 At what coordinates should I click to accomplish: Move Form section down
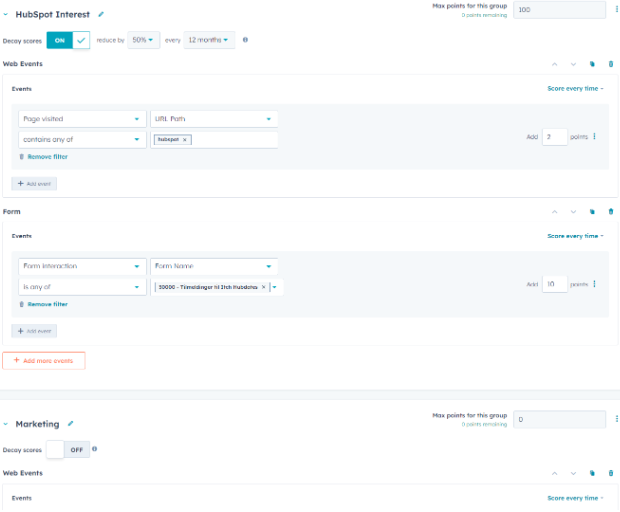click(573, 212)
